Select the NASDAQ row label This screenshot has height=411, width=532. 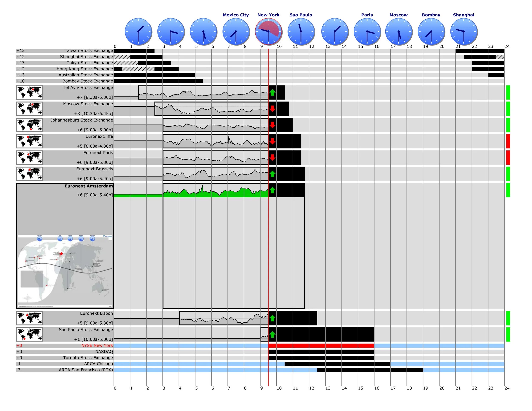[104, 352]
